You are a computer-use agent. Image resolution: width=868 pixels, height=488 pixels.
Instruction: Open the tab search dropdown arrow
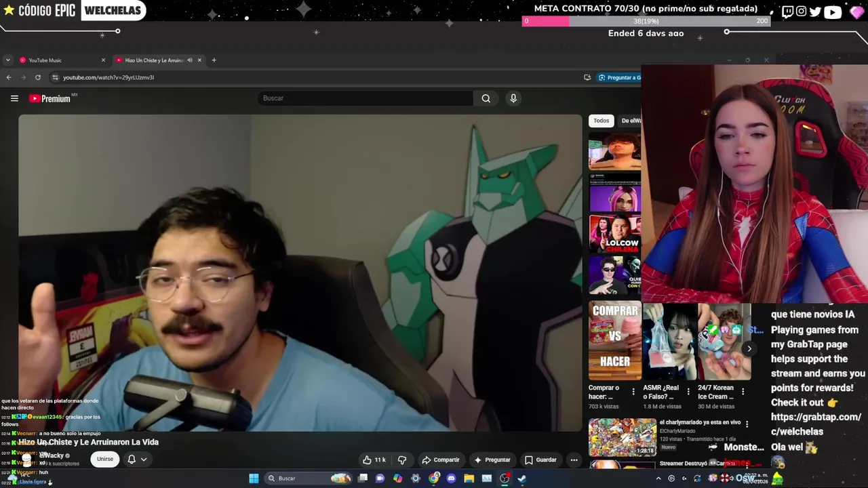(x=8, y=60)
